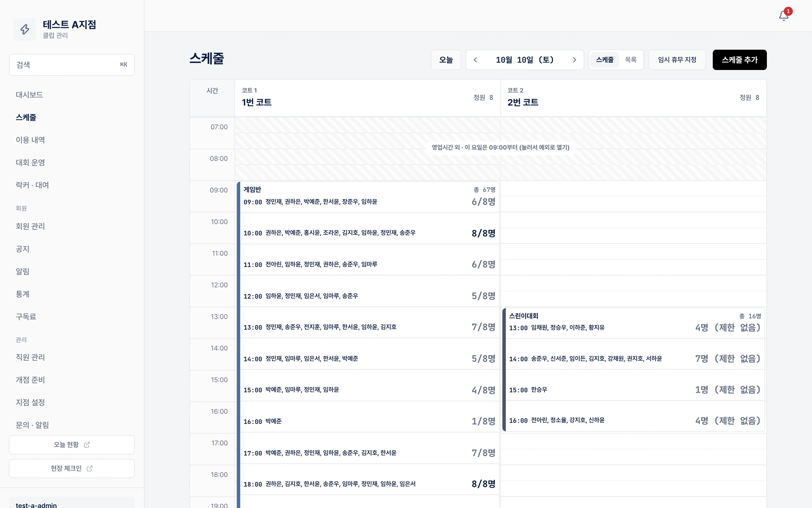Viewport: 812px width, 508px height.
Task: Click the 현장 체크인 button with its external link icon
Action: coord(72,468)
